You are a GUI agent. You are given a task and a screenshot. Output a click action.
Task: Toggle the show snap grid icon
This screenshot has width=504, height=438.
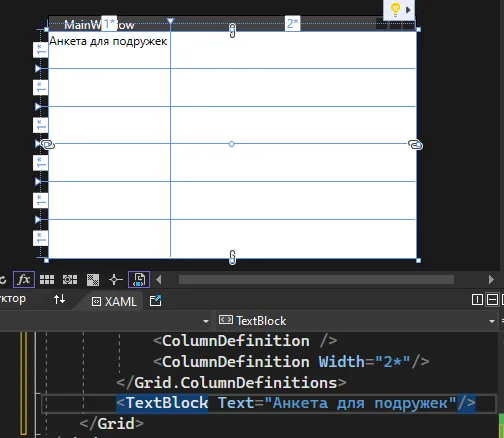(x=47, y=280)
